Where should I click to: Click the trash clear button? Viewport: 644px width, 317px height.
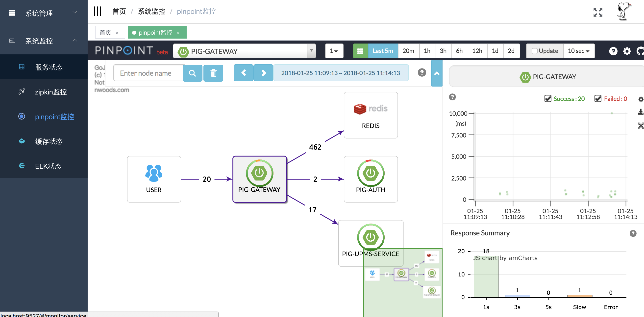[213, 73]
